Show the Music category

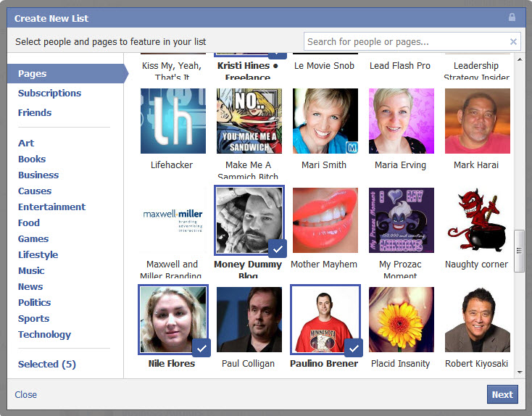click(x=31, y=271)
